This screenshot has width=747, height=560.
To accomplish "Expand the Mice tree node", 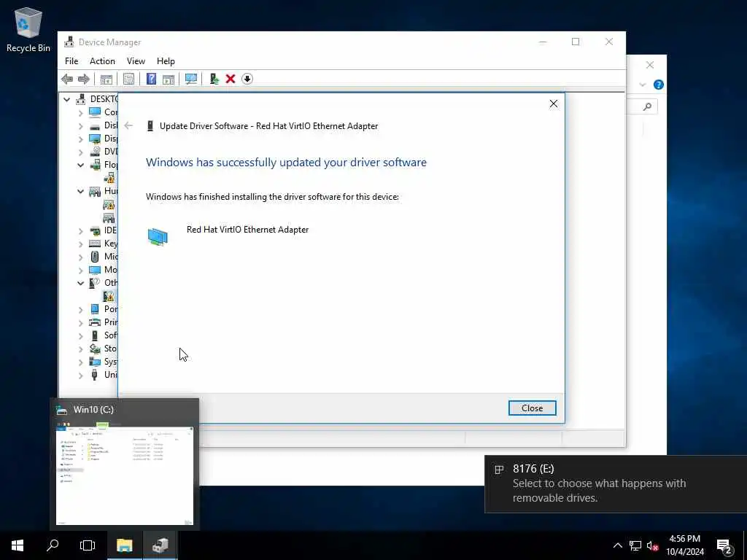I will pyautogui.click(x=80, y=257).
